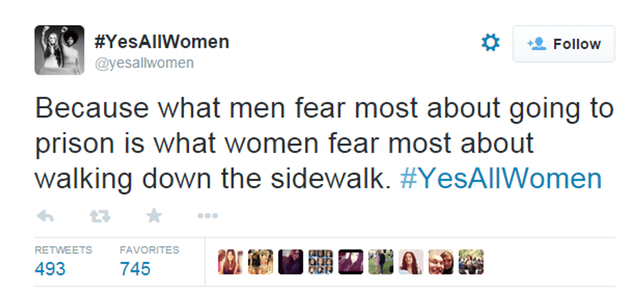The height and width of the screenshot is (294, 644).
Task: Click the fifth magenta-toned avatar thumbnail
Action: 351,262
